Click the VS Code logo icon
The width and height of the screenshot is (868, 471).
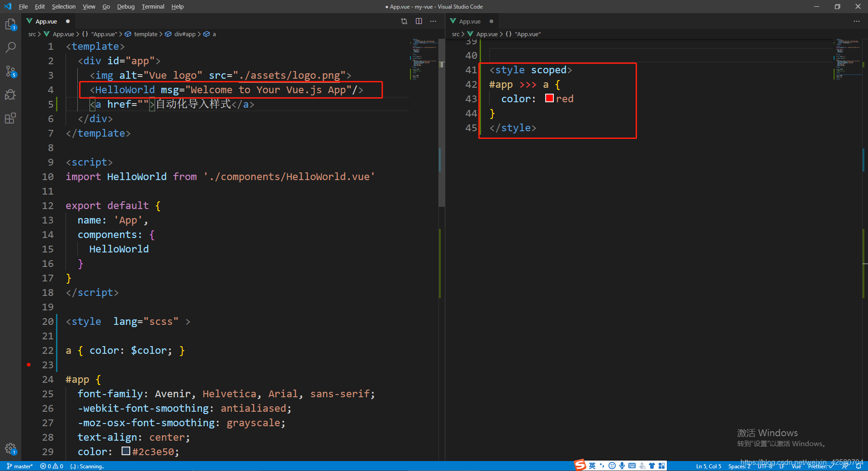[7, 6]
